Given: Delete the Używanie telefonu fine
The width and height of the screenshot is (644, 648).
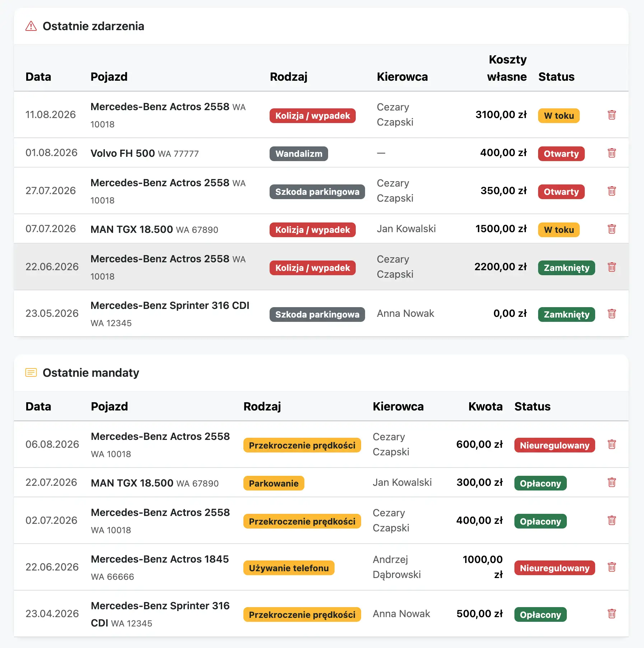Looking at the screenshot, I should (x=612, y=567).
